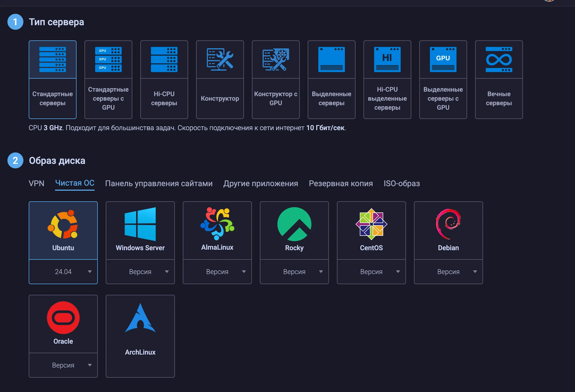Click the Стандартные серверы с GPU label
Screen dimensions: 575x392
point(108,99)
